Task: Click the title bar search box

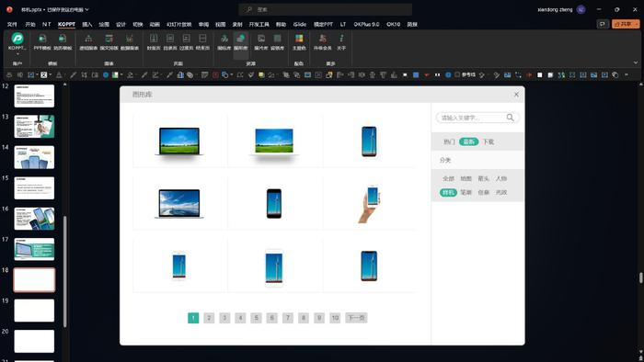Action: 326,9
